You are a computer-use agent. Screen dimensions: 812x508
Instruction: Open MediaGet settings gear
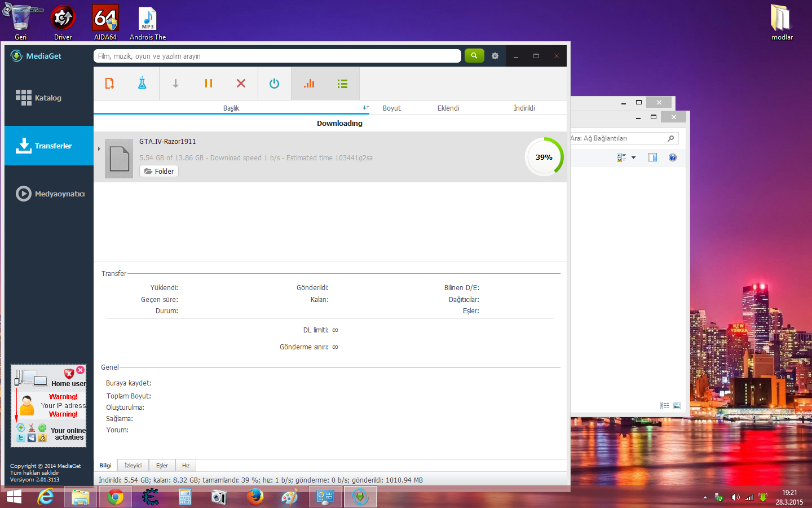pyautogui.click(x=495, y=56)
